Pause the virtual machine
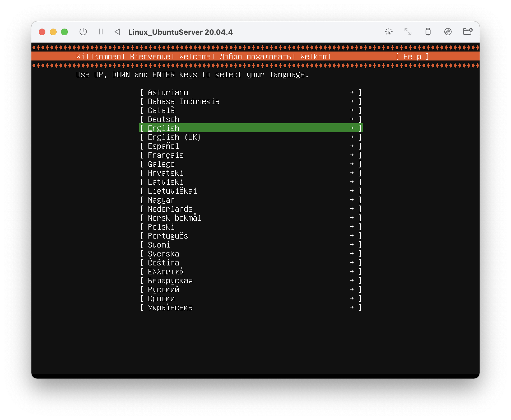Viewport: 511px width, 420px height. click(101, 32)
